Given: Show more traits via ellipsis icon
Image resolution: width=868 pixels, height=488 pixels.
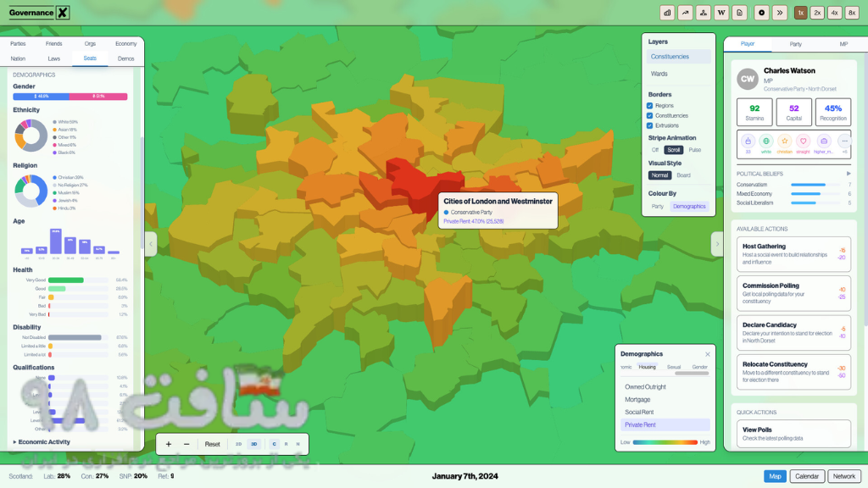Looking at the screenshot, I should pyautogui.click(x=844, y=141).
